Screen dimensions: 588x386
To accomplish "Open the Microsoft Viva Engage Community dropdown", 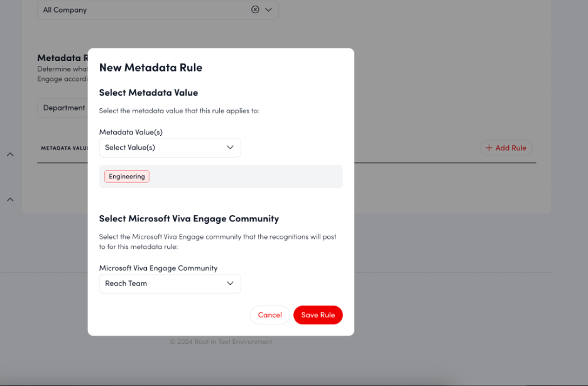I will (170, 284).
